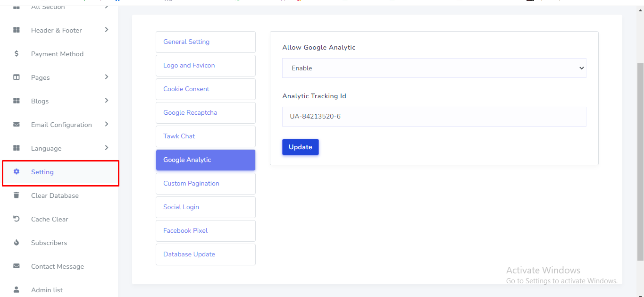Click the user icon beside Admin list
644x297 pixels.
coord(17,289)
